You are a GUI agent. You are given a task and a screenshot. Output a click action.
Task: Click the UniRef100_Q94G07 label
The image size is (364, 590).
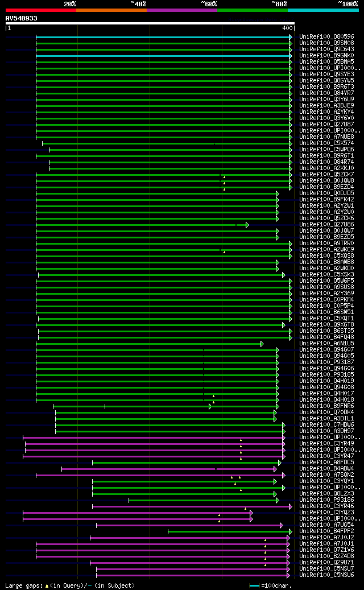coord(326,349)
